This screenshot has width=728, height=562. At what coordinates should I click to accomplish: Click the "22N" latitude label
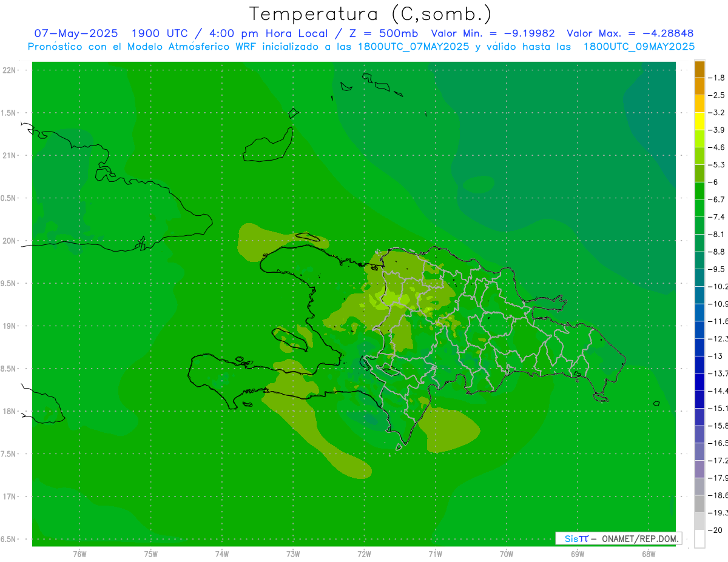pyautogui.click(x=10, y=70)
